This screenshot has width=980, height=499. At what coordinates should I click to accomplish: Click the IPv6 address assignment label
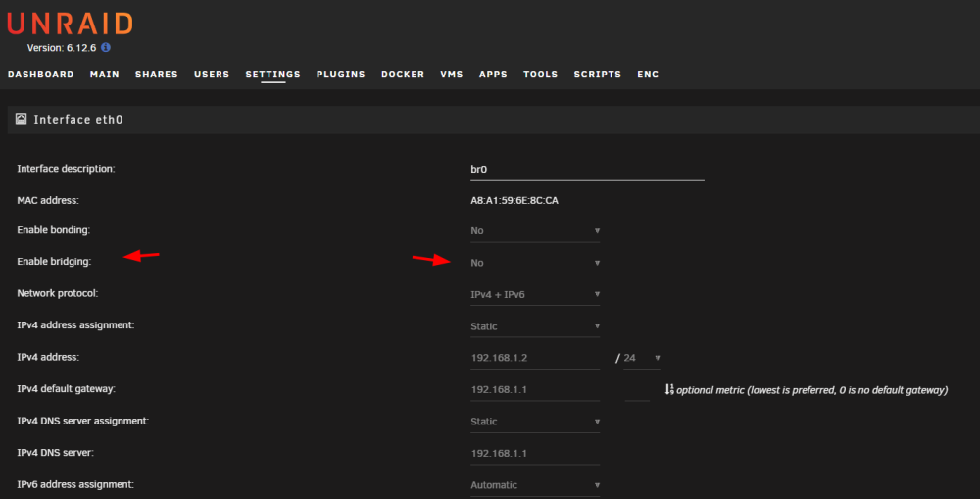(x=75, y=484)
